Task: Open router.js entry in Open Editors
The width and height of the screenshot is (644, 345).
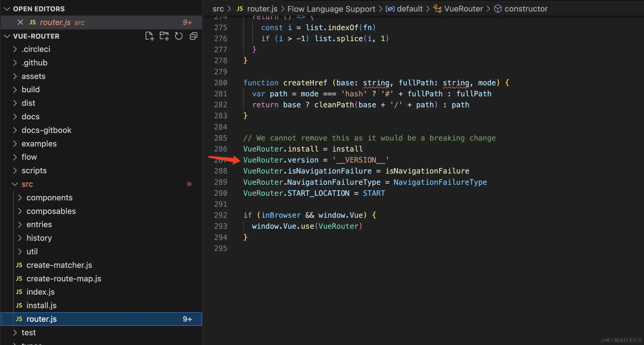Action: point(55,22)
